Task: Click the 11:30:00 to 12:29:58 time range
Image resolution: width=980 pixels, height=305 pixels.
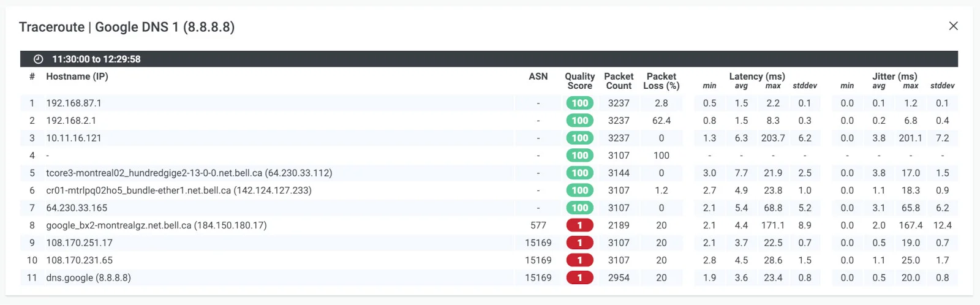Action: [x=96, y=59]
